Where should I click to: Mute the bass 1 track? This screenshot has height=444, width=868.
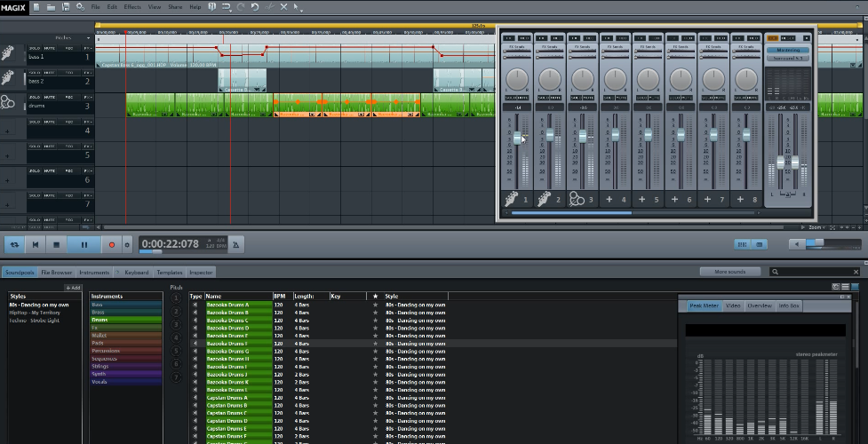click(x=52, y=47)
